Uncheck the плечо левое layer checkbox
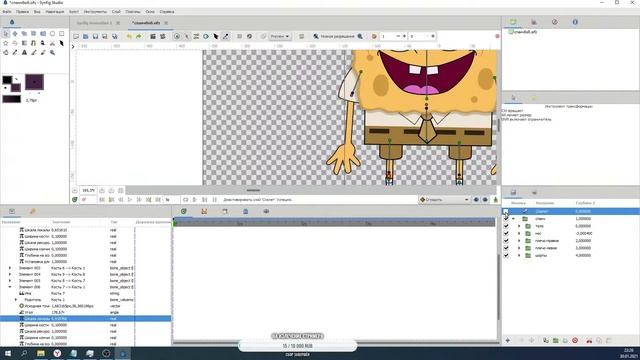640x360 pixels. tap(506, 248)
